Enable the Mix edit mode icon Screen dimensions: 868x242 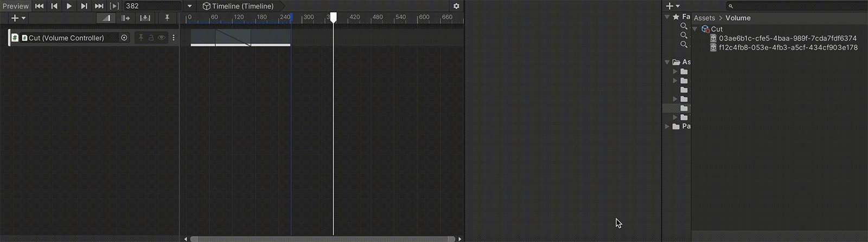(x=106, y=18)
